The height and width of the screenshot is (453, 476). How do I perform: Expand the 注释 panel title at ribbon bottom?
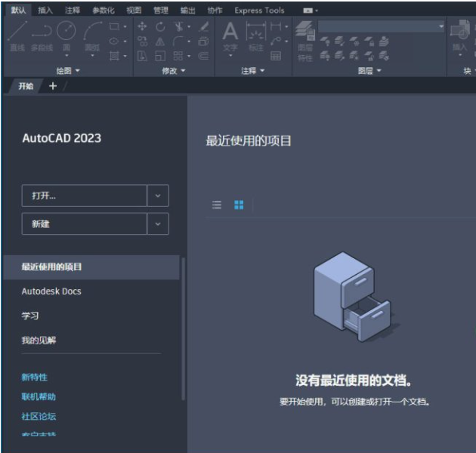click(253, 71)
